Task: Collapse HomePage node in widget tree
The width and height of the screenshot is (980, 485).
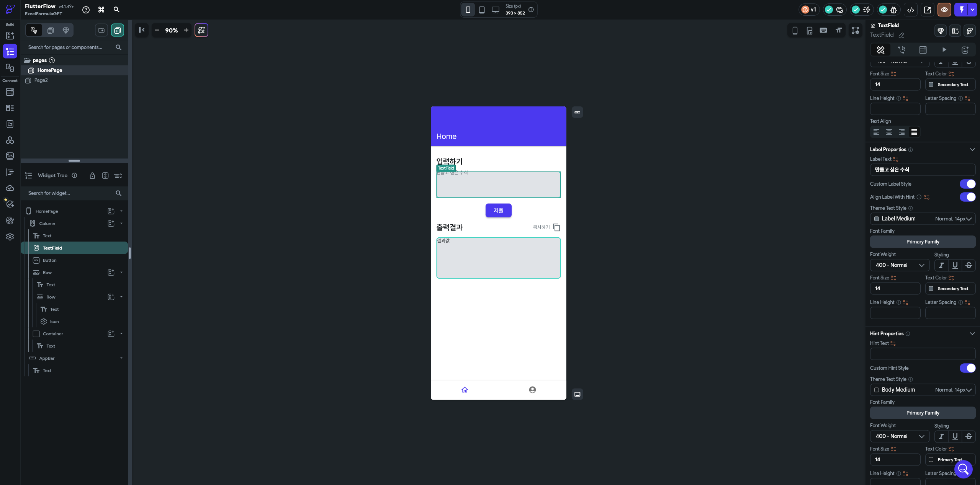Action: 121,211
